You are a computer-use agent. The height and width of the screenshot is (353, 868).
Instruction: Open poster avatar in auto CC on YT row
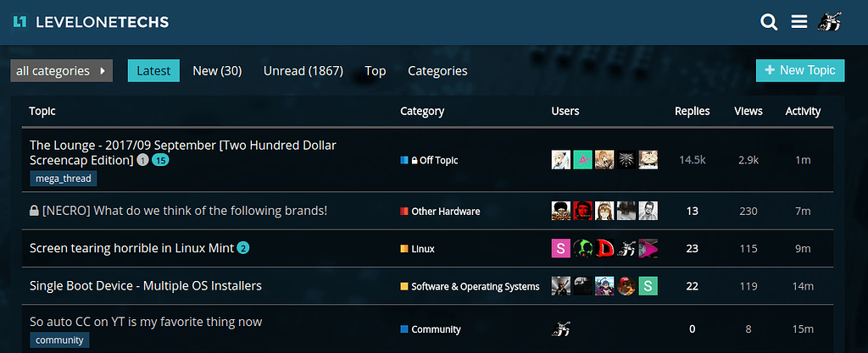561,329
